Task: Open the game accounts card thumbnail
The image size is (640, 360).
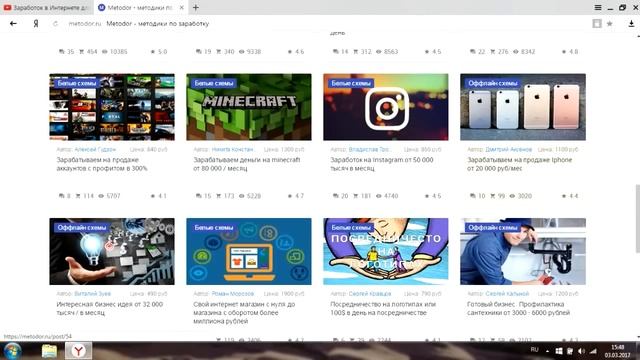Action: 112,107
